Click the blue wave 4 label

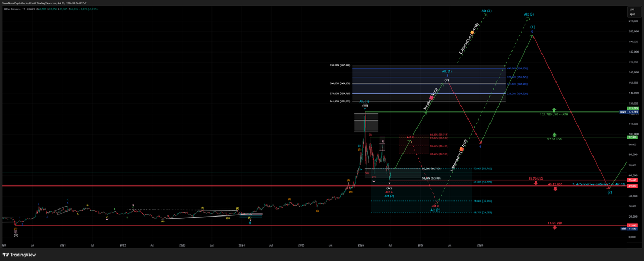pos(480,146)
